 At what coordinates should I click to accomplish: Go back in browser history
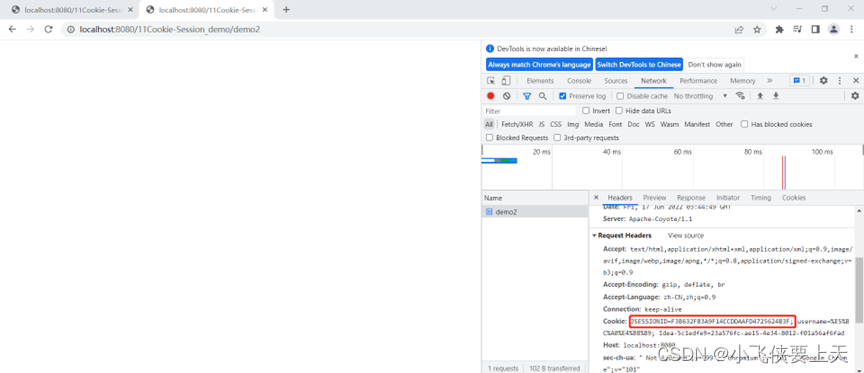[13, 29]
